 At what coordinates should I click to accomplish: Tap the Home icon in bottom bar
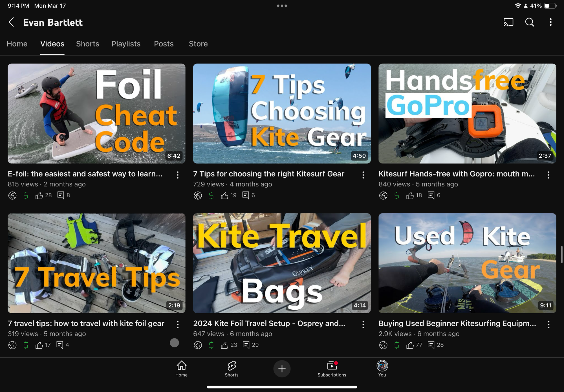pos(181,369)
